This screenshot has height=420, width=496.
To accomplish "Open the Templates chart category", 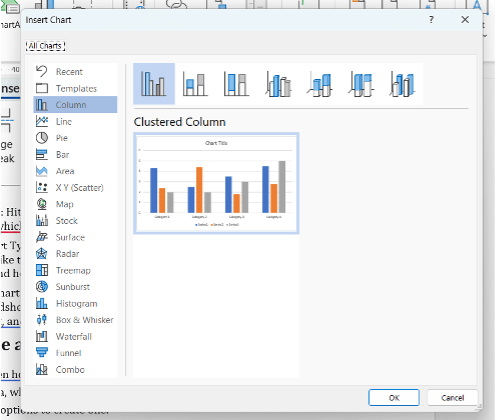I will 75,88.
